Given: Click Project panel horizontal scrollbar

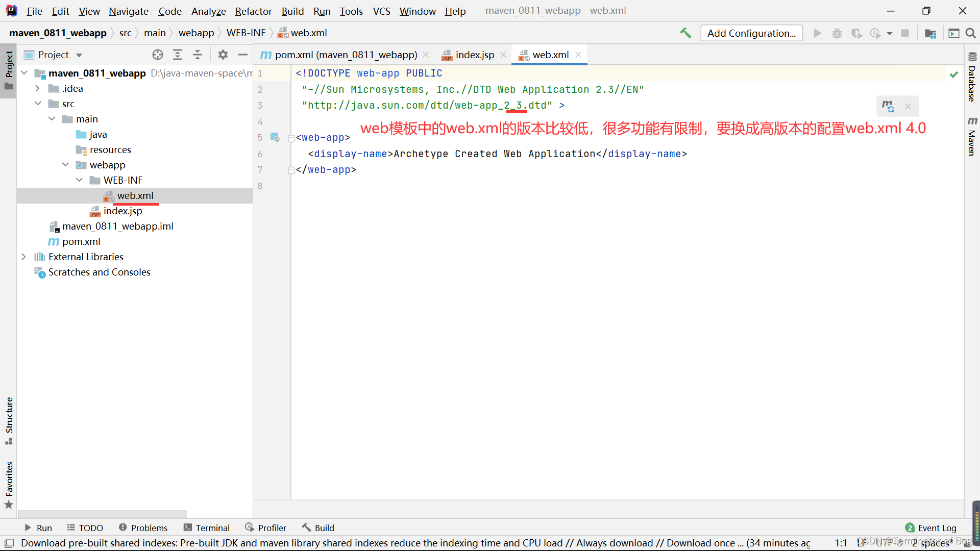Looking at the screenshot, I should click(102, 513).
